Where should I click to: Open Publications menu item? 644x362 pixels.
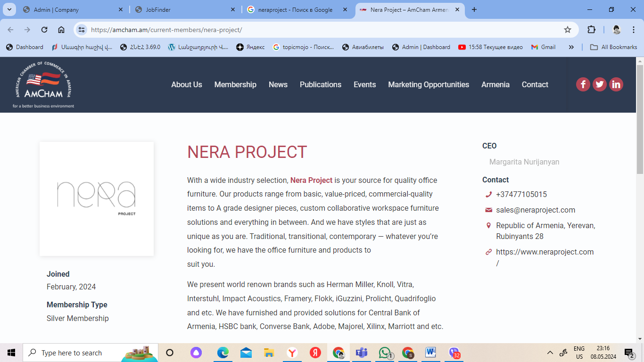pos(321,84)
